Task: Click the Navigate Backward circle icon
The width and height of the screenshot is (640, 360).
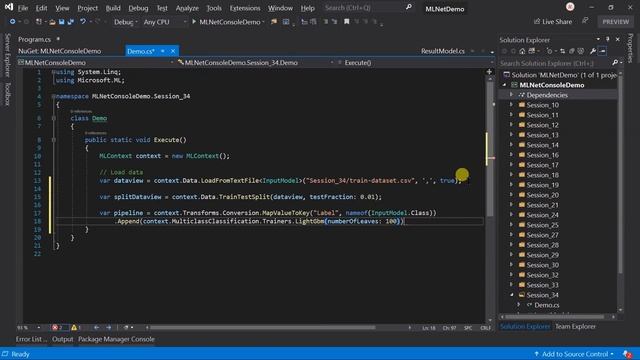Action: click(12, 22)
